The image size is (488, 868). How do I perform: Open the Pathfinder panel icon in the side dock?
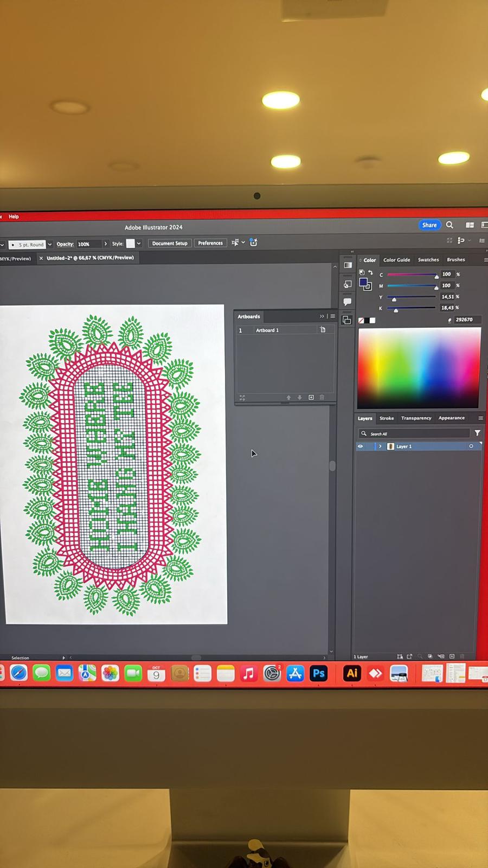click(347, 320)
